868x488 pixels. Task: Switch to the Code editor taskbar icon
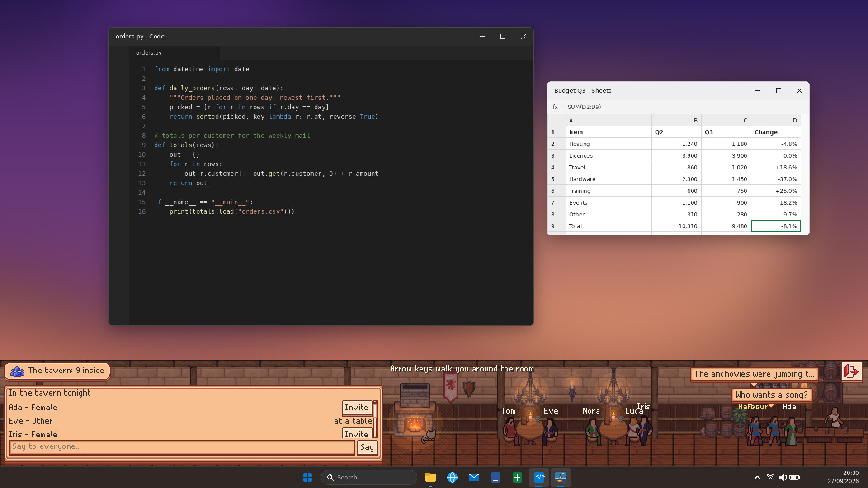(539, 477)
